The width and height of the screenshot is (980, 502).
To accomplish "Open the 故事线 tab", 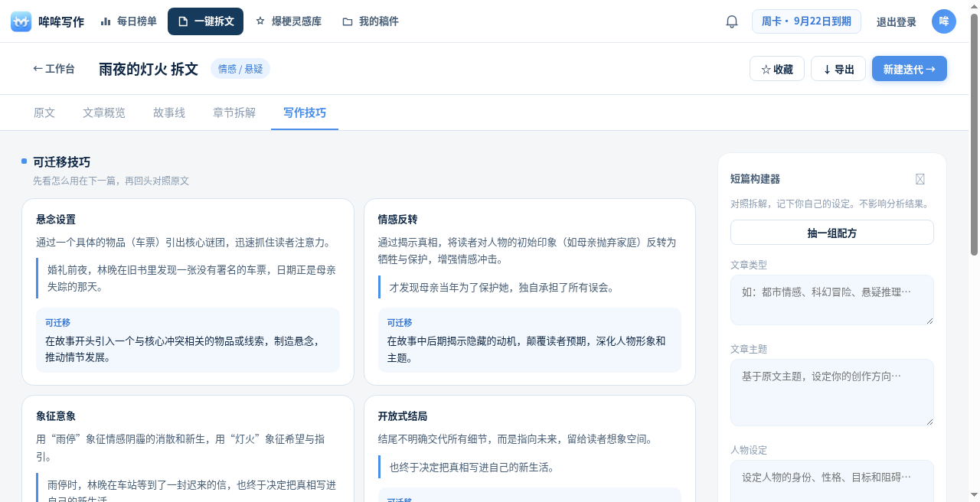I will (169, 112).
